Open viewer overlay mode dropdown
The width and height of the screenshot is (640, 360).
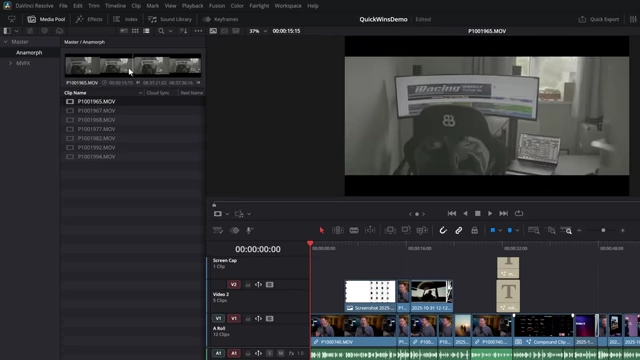227,214
